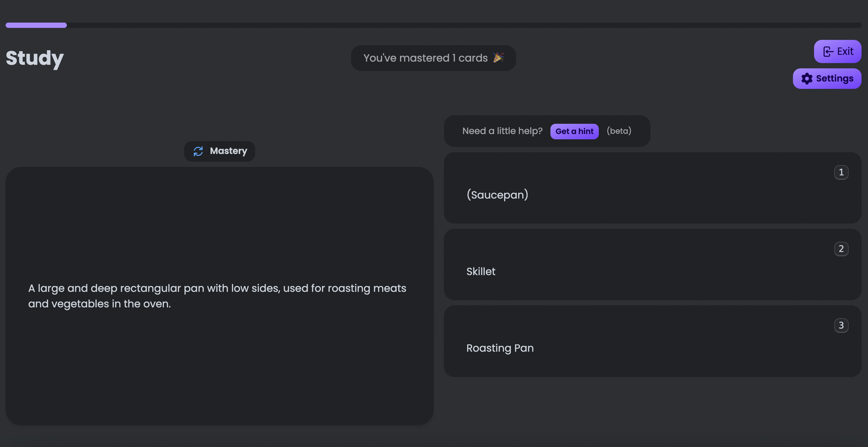Click the purple filled progress bar segment
The height and width of the screenshot is (447, 868).
pyautogui.click(x=36, y=25)
